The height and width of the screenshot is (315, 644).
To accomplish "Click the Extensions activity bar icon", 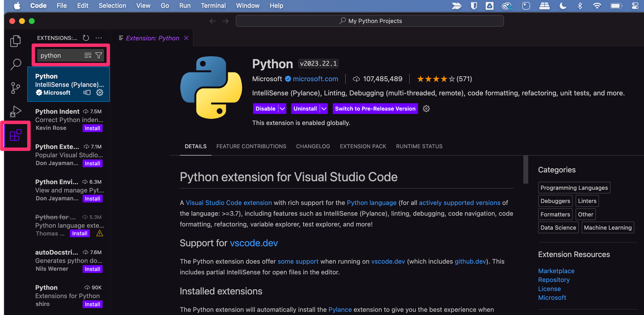I will pos(15,135).
